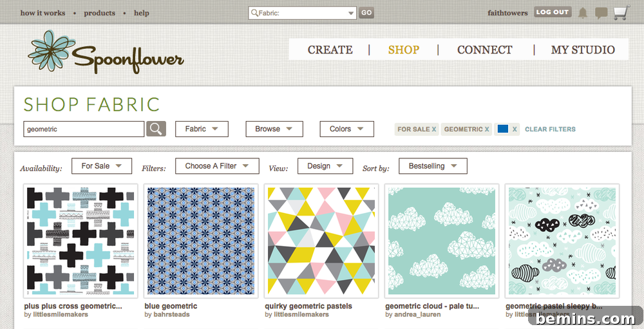Click the magnifier search button beside geometric
Screen dimensions: 644x329
point(156,129)
